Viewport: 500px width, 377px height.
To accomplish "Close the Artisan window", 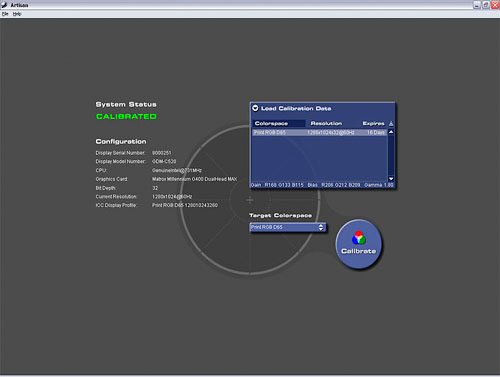I will pyautogui.click(x=495, y=5).
